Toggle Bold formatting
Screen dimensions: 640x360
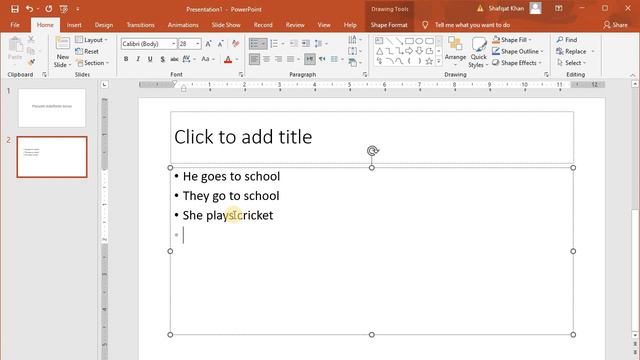tap(126, 59)
